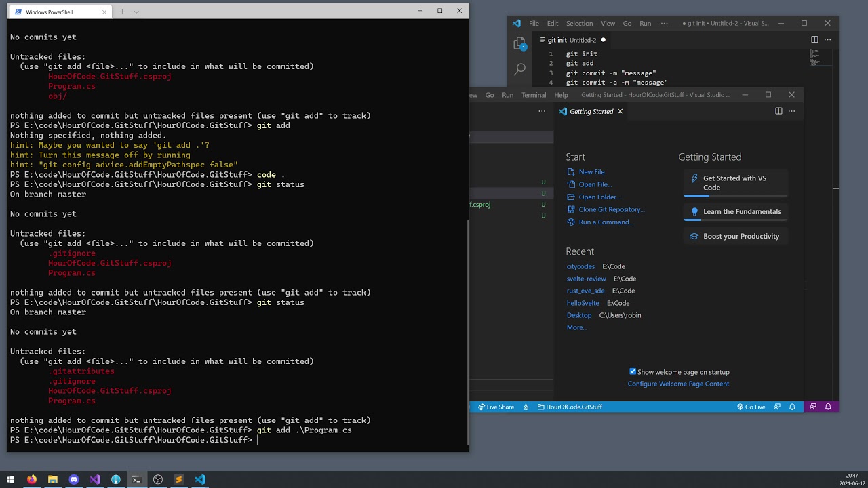Expand hidden menus ellipsis in git init window
The width and height of the screenshot is (868, 488).
point(665,23)
